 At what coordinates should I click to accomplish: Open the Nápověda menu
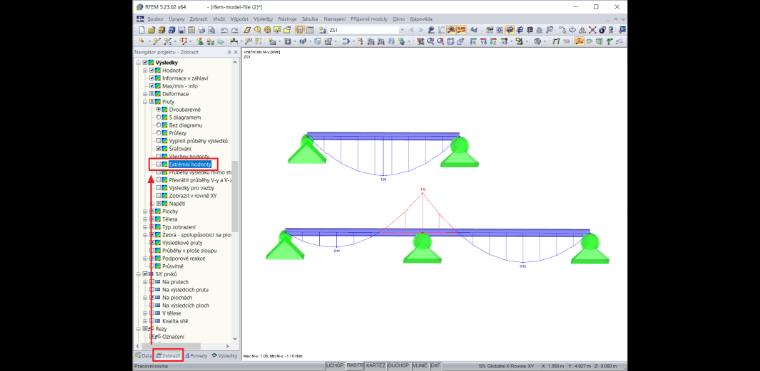coord(421,19)
